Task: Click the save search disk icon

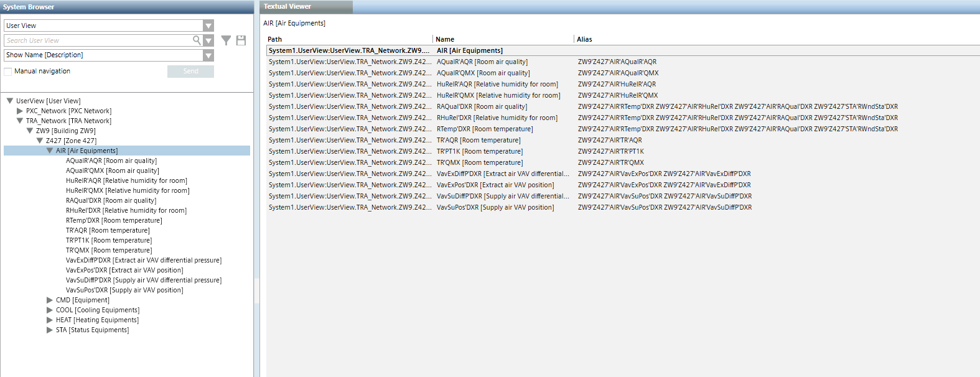Action: coord(241,40)
